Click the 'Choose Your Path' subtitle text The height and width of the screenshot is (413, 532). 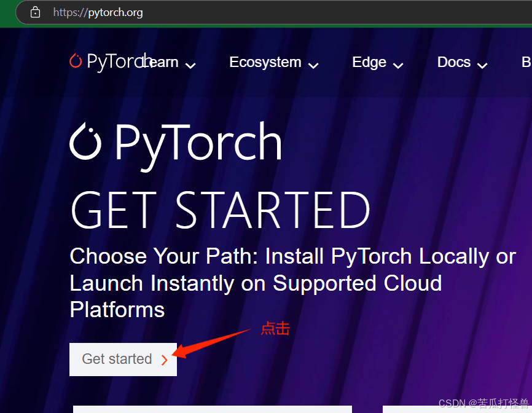(x=292, y=283)
